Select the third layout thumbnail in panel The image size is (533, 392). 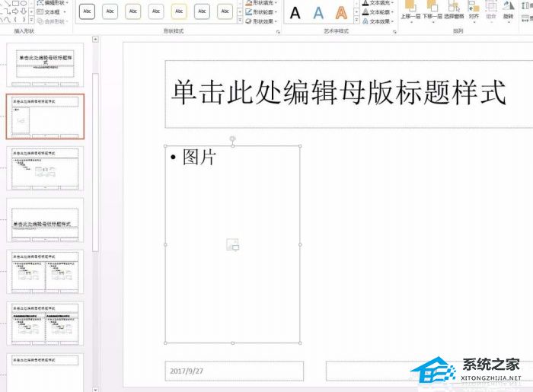click(x=45, y=169)
